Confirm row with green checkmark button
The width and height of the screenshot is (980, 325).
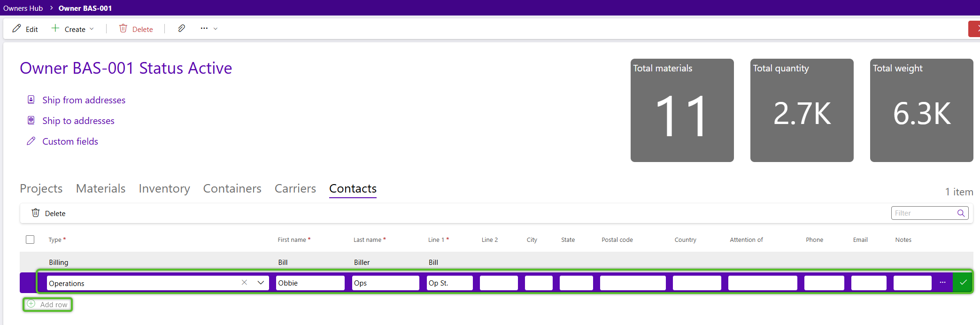click(963, 282)
